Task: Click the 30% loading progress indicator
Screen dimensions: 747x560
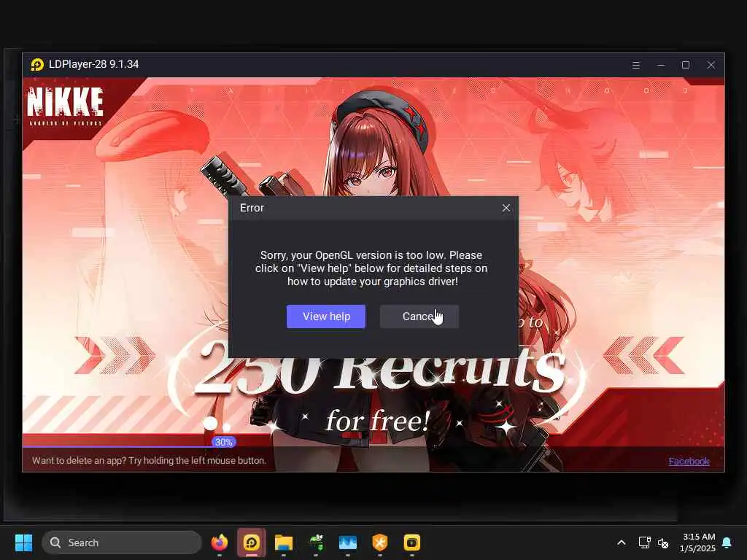Action: click(223, 442)
